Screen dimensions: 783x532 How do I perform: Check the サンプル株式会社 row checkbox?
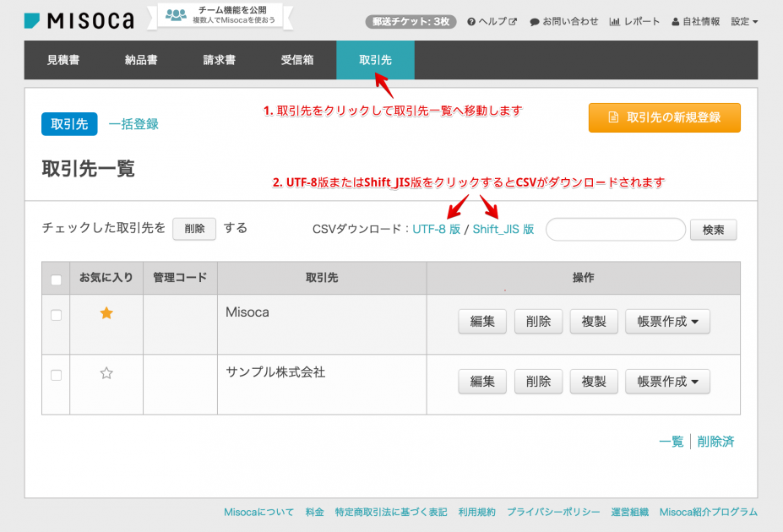(x=56, y=375)
